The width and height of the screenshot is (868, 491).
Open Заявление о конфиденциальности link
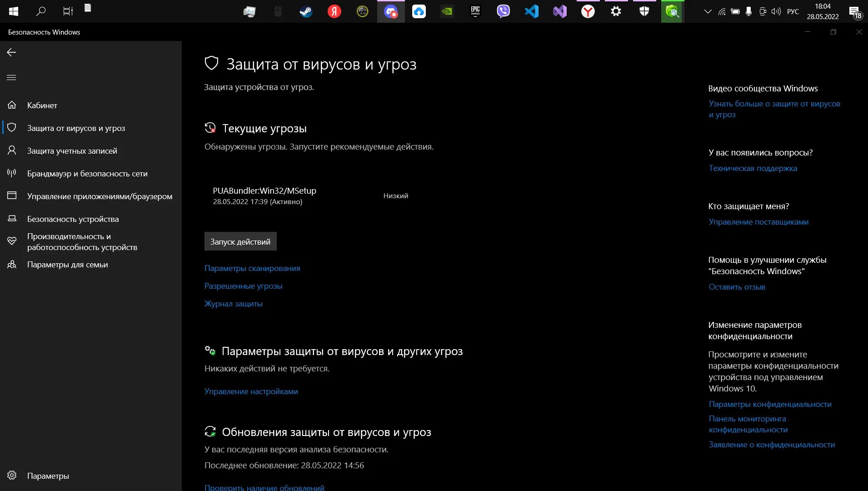[x=772, y=444]
